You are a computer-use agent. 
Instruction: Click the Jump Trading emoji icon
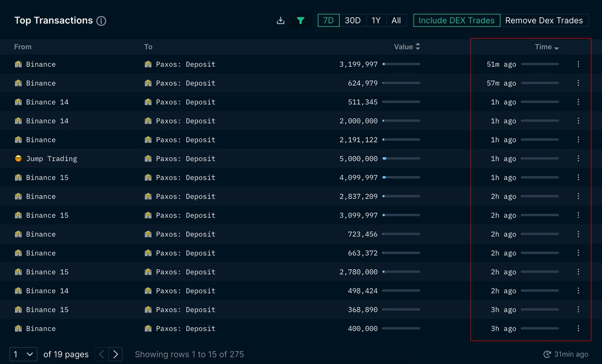(x=18, y=158)
